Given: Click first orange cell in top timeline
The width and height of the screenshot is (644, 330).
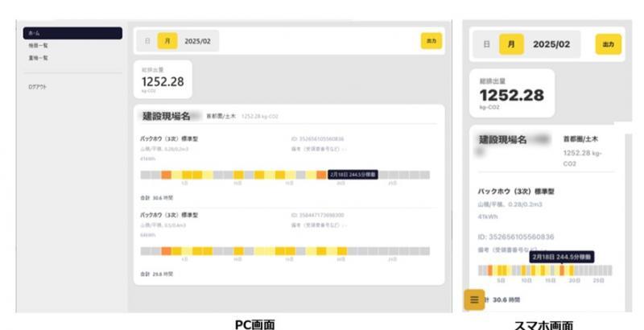Looking at the screenshot, I should (166, 175).
